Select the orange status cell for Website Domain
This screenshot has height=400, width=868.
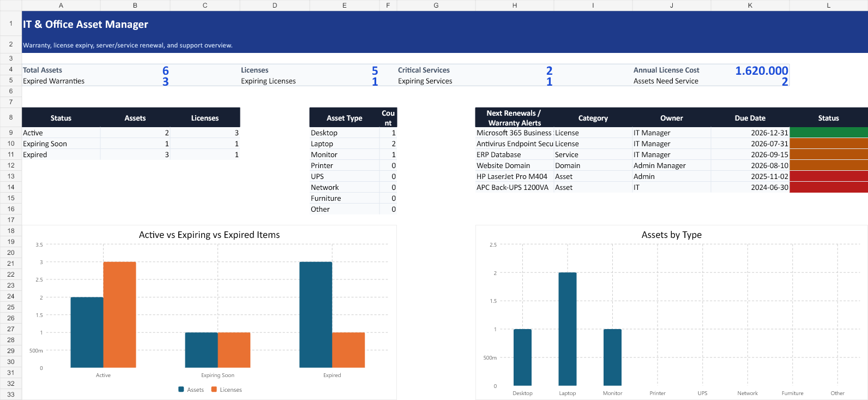coord(829,165)
